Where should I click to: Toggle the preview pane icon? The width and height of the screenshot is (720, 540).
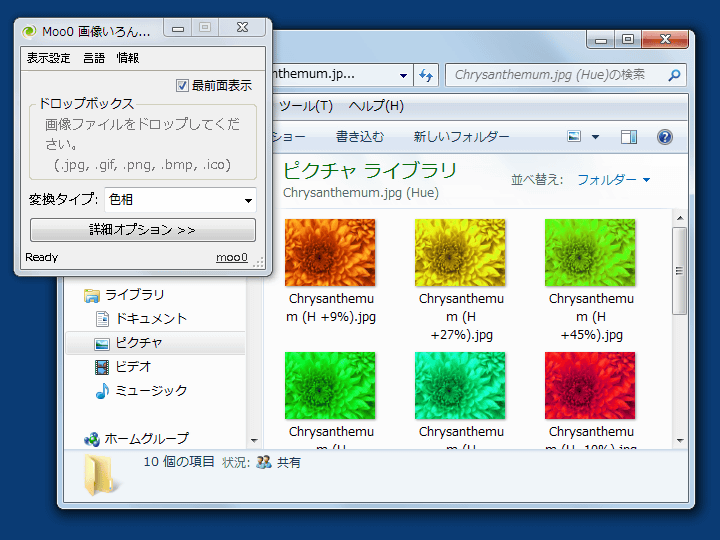[629, 137]
